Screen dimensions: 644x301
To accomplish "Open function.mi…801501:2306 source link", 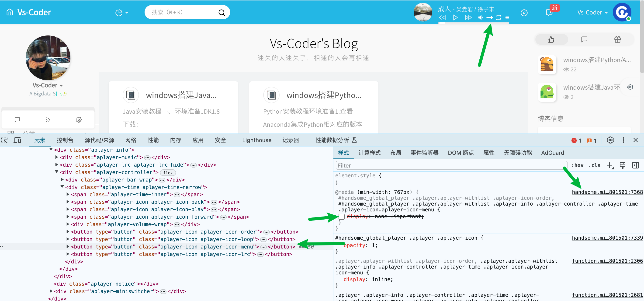I will click(607, 261).
